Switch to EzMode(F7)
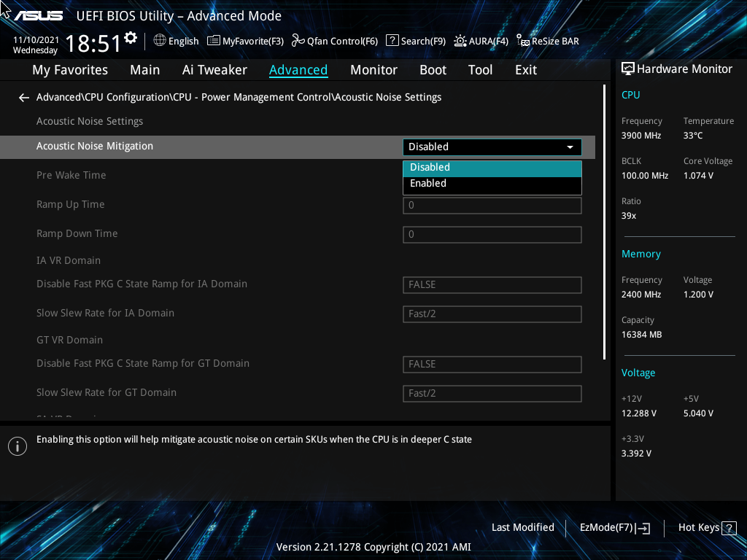Viewport: 747px width, 560px height. pos(614,528)
